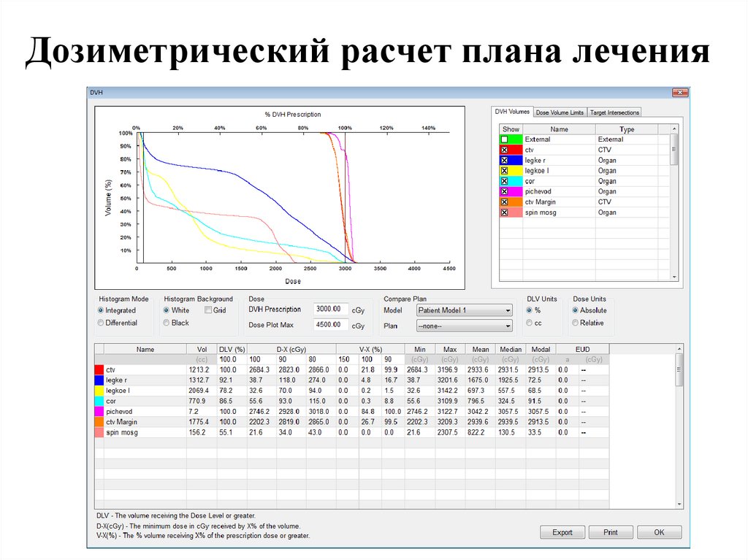Screen dimensions: 748x560
Task: Click the down arrow of statistics table scrollbar
Action: pyautogui.click(x=679, y=505)
